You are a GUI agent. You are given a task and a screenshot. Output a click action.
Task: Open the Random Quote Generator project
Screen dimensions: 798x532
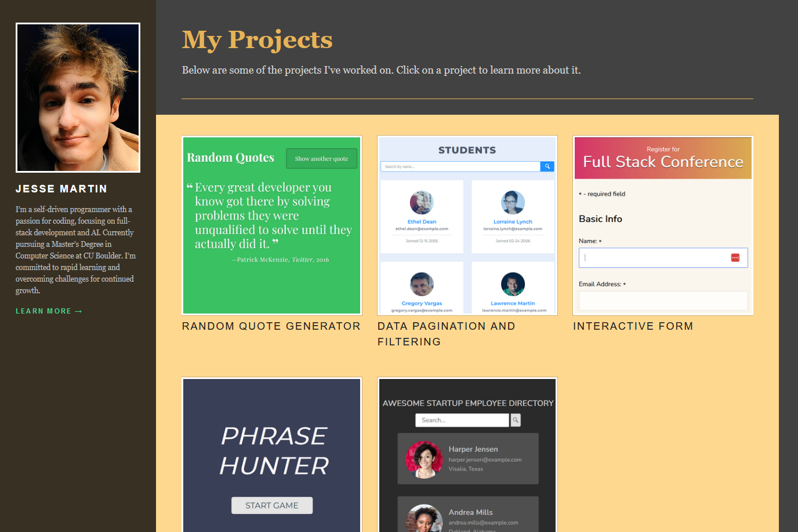coord(271,225)
